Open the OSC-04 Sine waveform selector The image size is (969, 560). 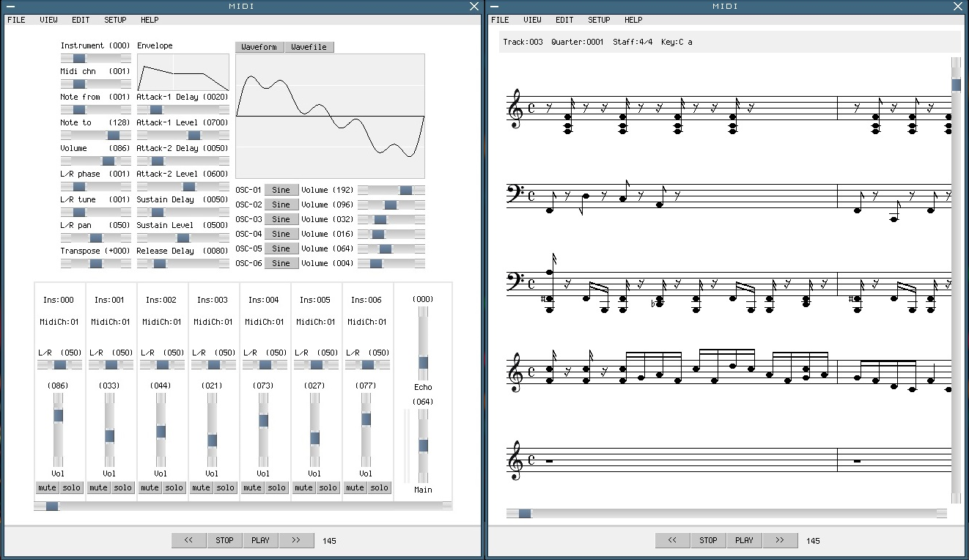click(281, 234)
